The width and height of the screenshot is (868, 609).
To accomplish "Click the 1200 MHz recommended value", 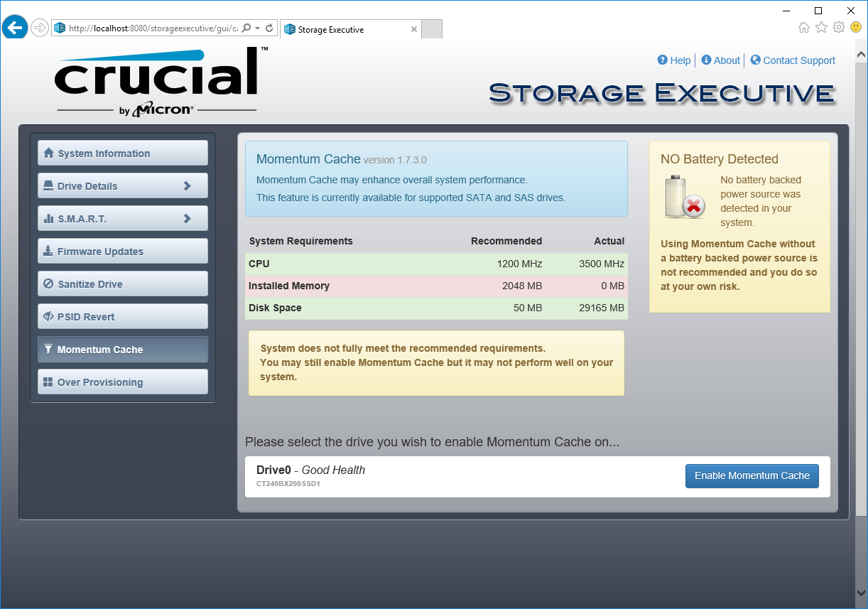I will point(519,264).
